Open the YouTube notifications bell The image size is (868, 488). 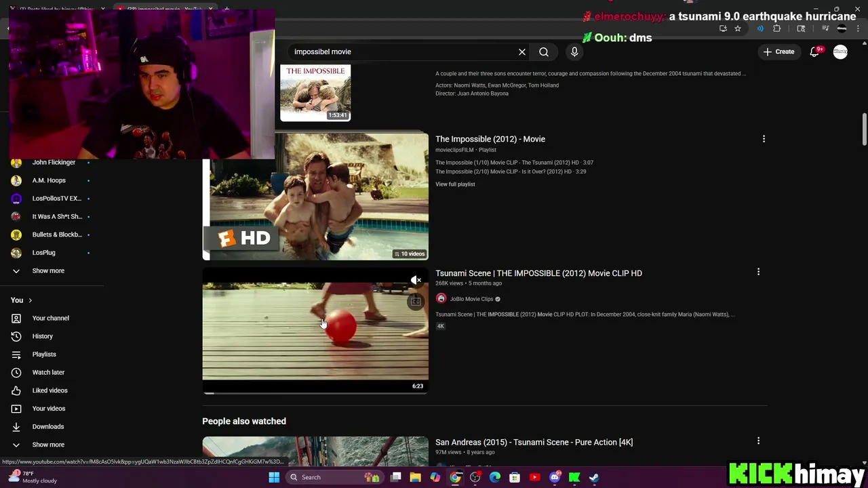[x=815, y=52]
